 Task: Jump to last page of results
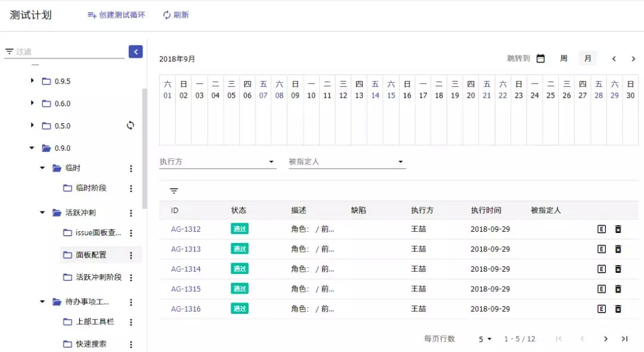[625, 339]
